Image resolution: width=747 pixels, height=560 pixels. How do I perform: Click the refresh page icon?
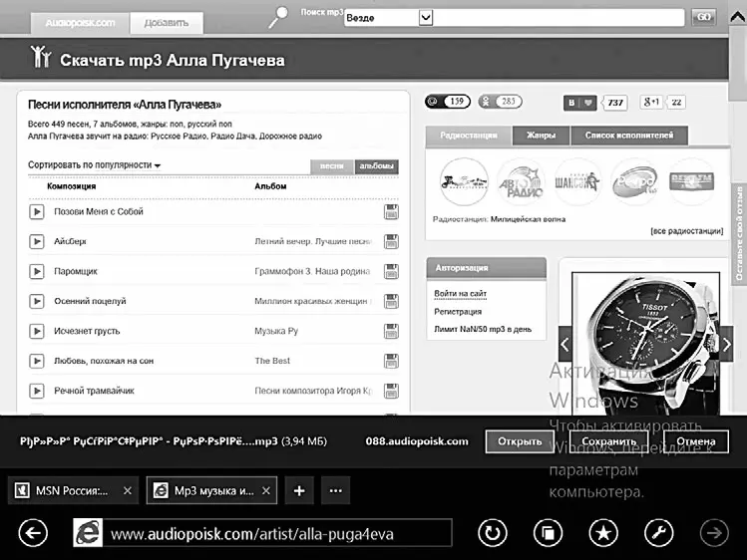[x=493, y=533]
